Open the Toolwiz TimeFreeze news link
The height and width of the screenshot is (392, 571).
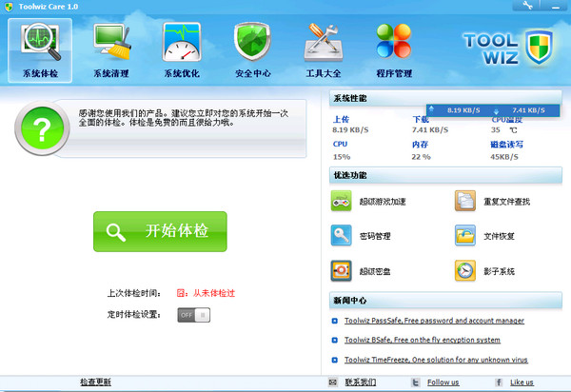(x=436, y=360)
